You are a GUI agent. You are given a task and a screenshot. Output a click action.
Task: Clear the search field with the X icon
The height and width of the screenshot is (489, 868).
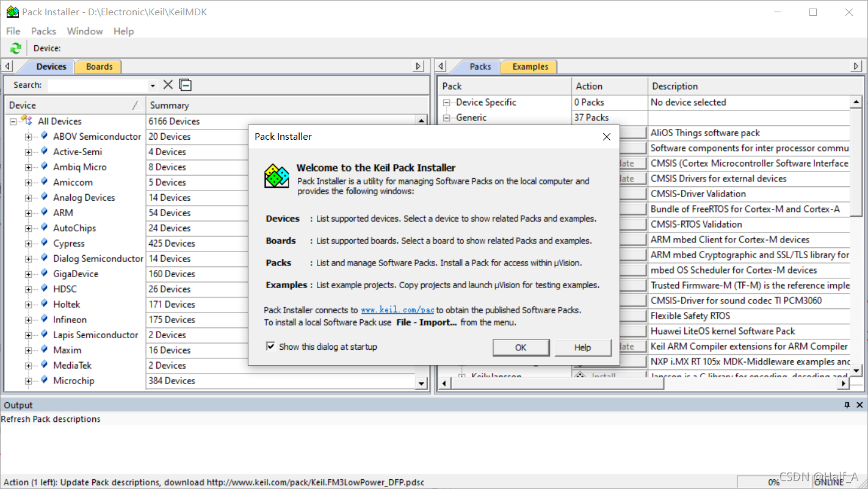pos(168,85)
